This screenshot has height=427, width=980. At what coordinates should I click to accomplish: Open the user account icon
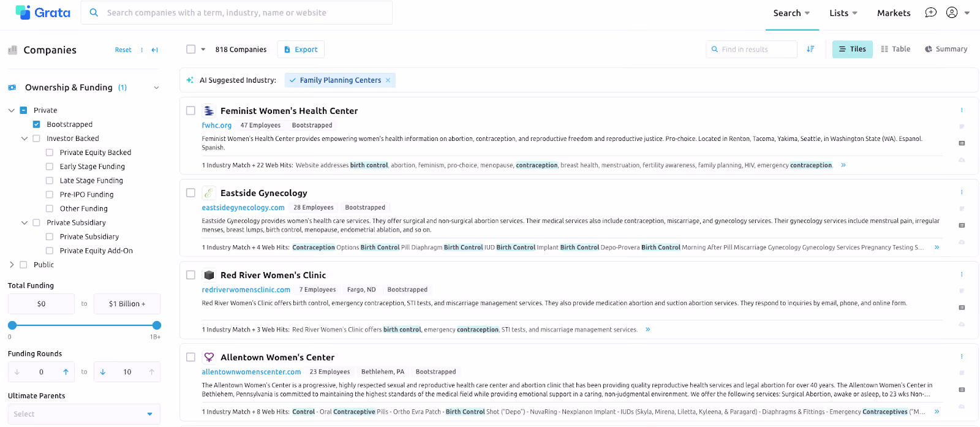pyautogui.click(x=952, y=12)
